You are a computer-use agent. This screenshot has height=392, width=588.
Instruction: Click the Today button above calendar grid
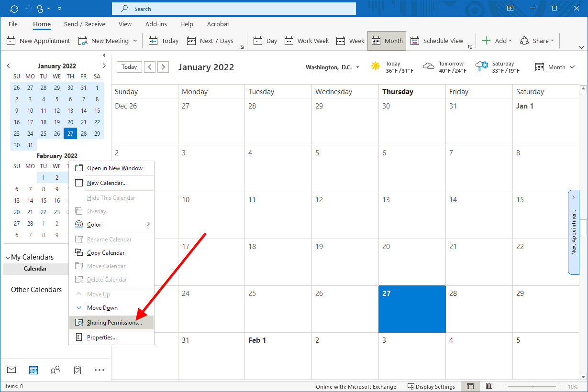(129, 67)
